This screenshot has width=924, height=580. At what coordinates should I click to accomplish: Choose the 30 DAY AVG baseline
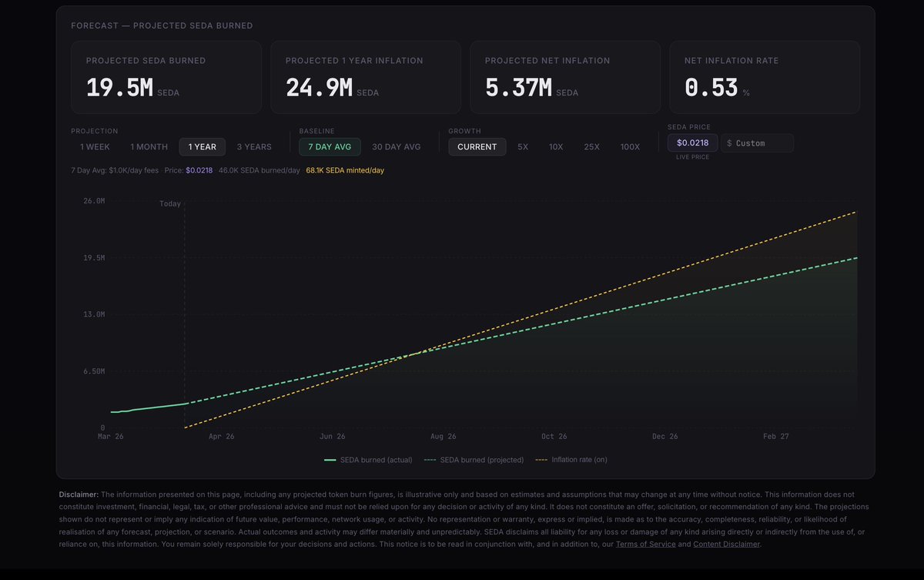[x=397, y=147]
